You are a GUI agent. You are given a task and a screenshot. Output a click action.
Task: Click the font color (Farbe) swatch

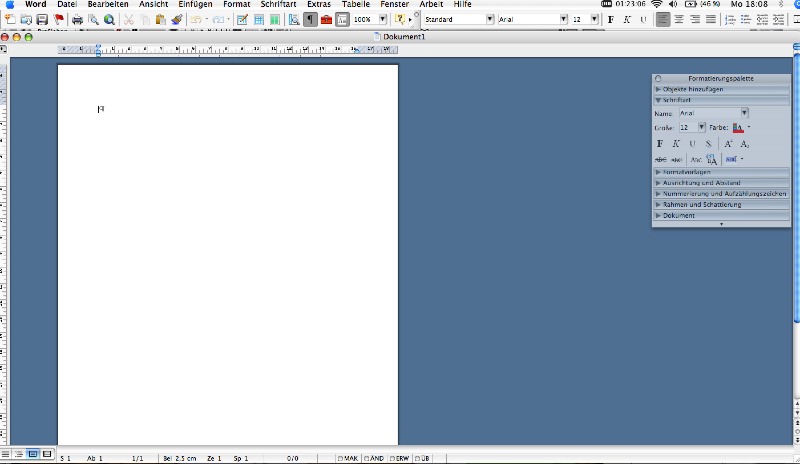(x=738, y=128)
